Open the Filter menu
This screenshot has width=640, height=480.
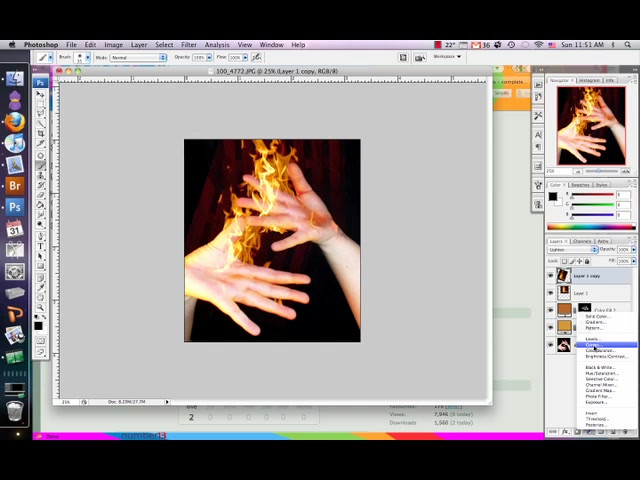(x=189, y=45)
